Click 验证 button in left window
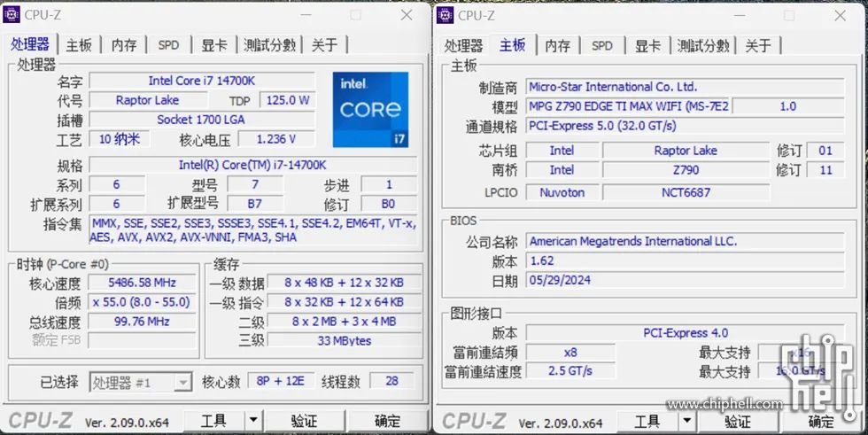 305,421
